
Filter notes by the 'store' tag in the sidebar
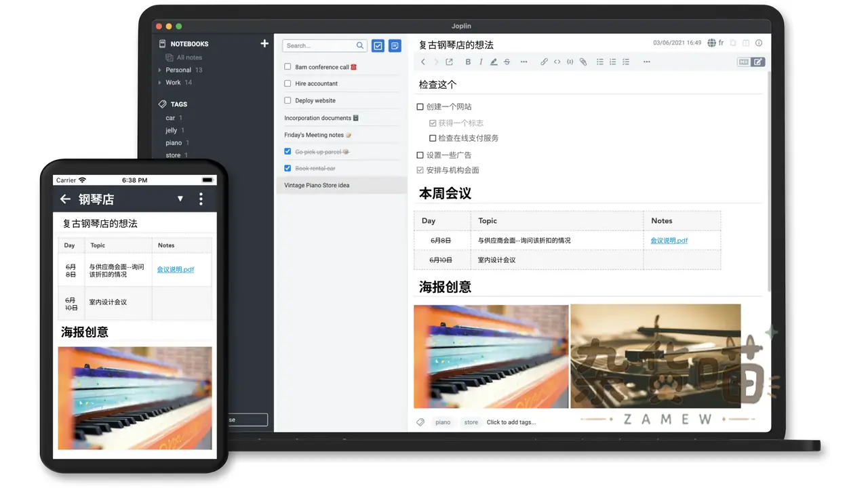pyautogui.click(x=173, y=155)
